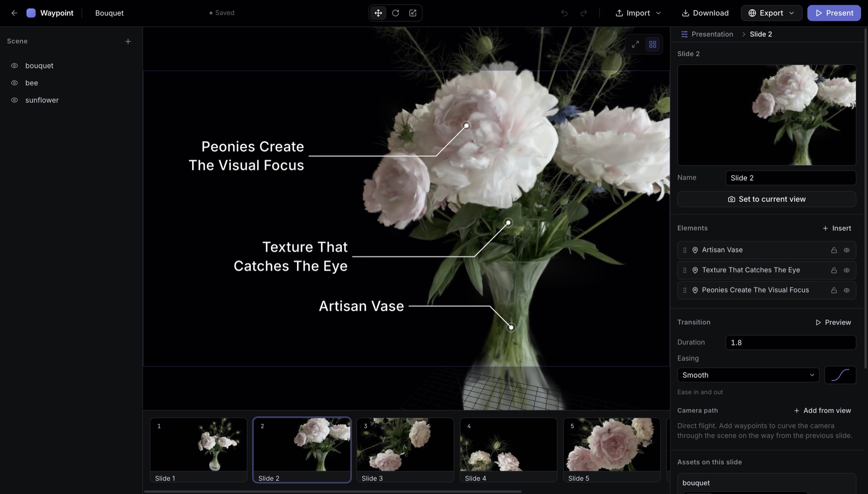This screenshot has width=868, height=494.
Task: Add camera waypoint from view
Action: [822, 411]
